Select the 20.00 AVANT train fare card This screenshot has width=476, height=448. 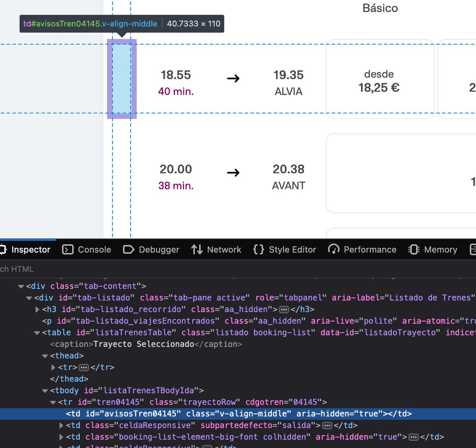(x=401, y=173)
